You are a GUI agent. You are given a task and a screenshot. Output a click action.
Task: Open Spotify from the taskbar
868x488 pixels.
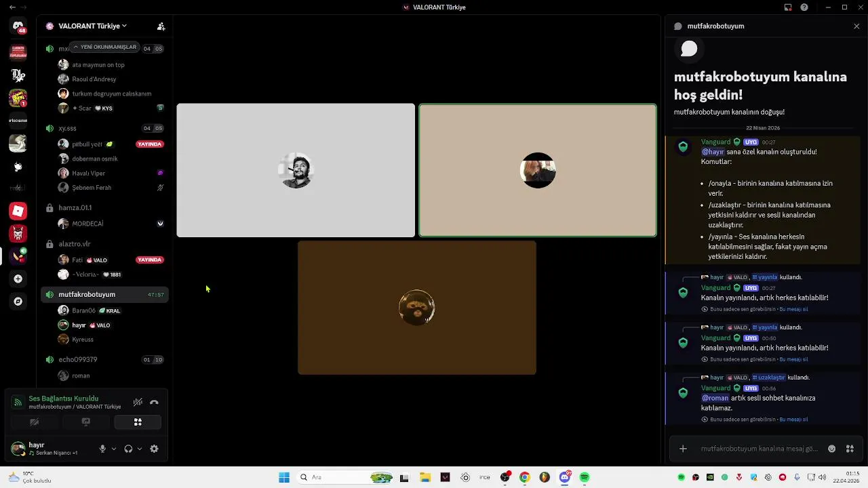coord(585,477)
